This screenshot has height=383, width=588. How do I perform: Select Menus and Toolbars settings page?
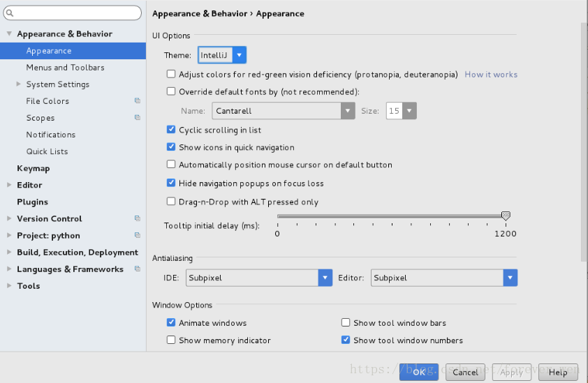[65, 68]
